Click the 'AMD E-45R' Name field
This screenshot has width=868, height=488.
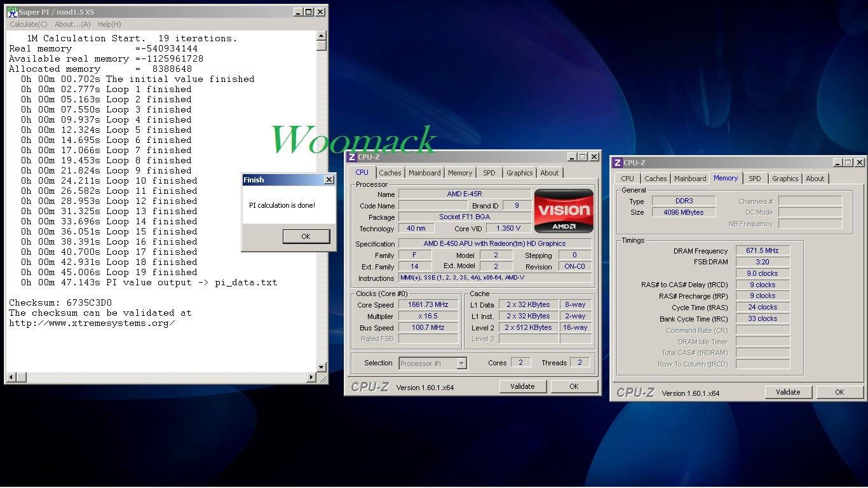coord(465,194)
